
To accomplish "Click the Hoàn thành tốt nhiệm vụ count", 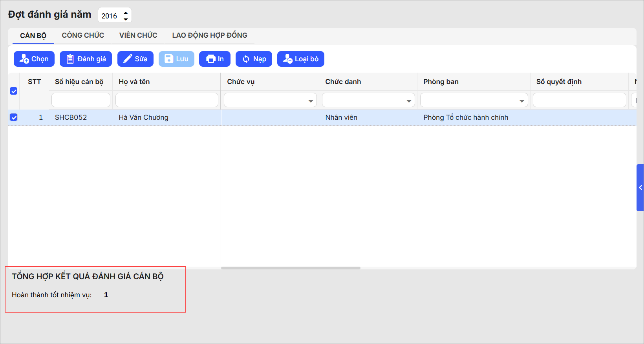I will (x=106, y=295).
